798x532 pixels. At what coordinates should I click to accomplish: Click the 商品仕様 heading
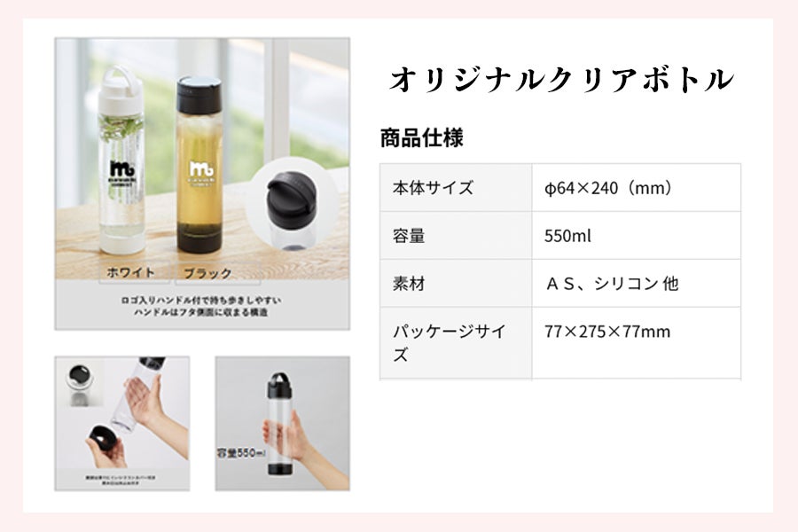[422, 138]
